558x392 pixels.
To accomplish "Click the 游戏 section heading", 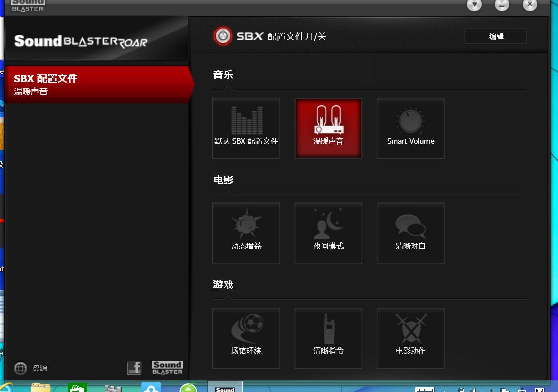I will [x=223, y=285].
